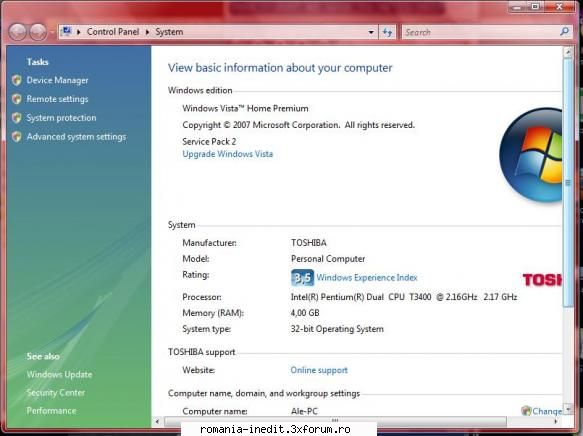
Task: Click into the Search input field
Action: (x=481, y=32)
